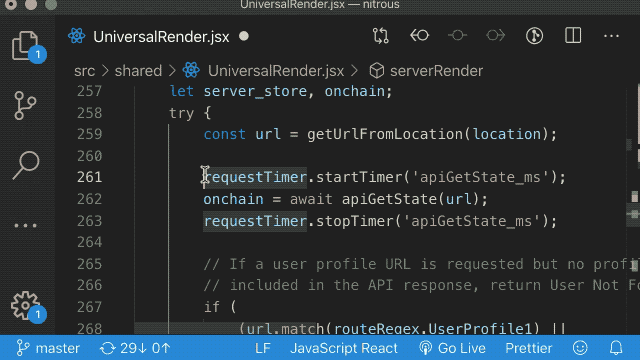Open the Explorer view in activity bar
Image resolution: width=640 pixels, height=360 pixels.
[27, 46]
